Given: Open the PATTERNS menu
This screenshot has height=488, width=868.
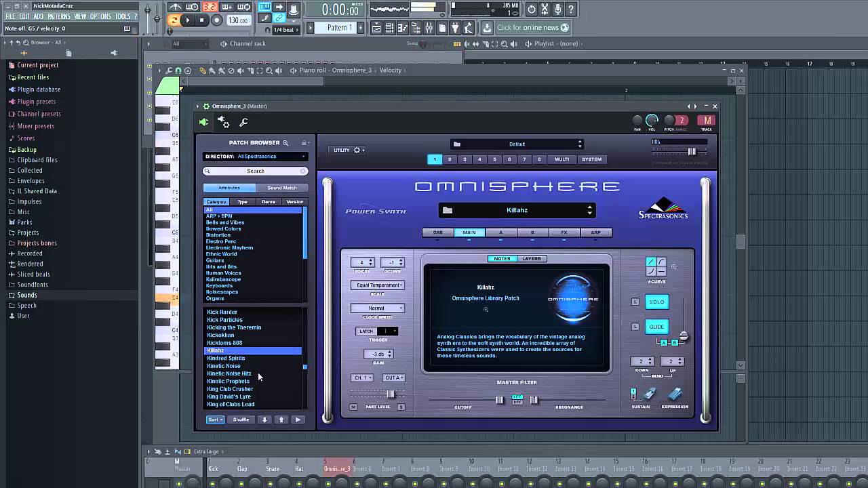Looking at the screenshot, I should click(58, 16).
